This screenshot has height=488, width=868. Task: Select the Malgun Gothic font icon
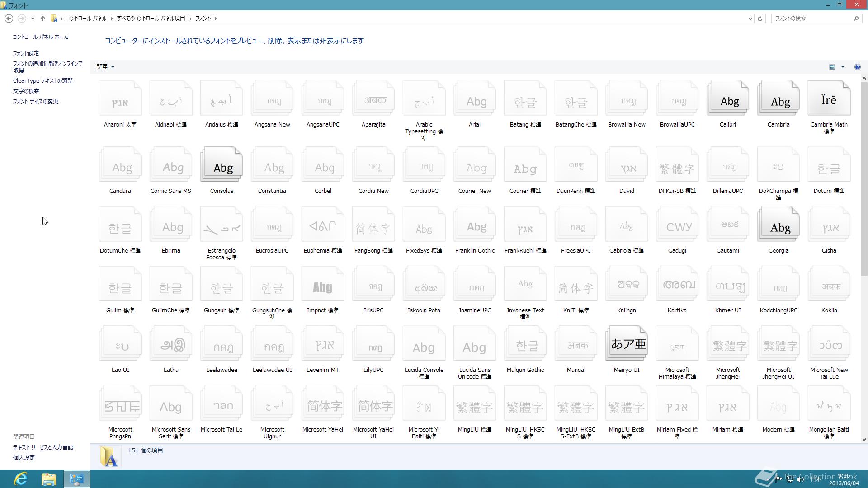pos(525,344)
